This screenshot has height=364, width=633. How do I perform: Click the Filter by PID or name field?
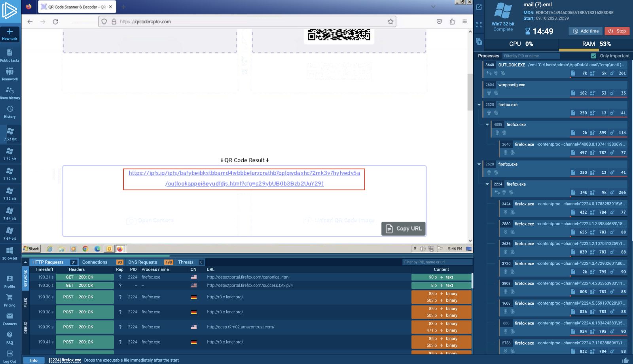coord(530,56)
